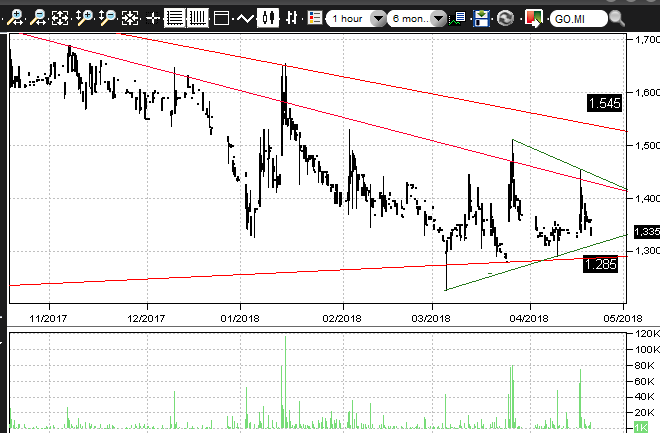Click the 01/2018 date axis label
The height and width of the screenshot is (433, 660).
(x=240, y=319)
